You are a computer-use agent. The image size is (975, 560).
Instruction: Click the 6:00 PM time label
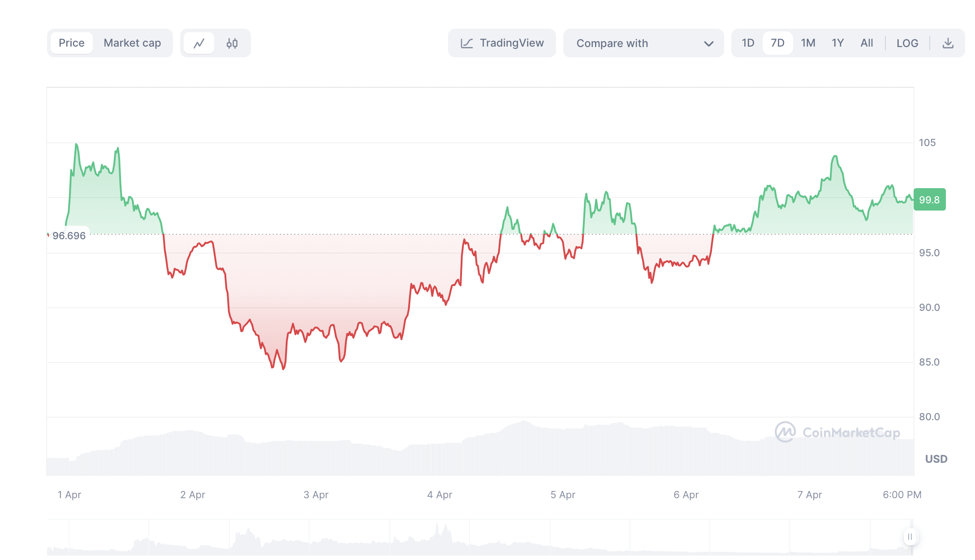[902, 495]
